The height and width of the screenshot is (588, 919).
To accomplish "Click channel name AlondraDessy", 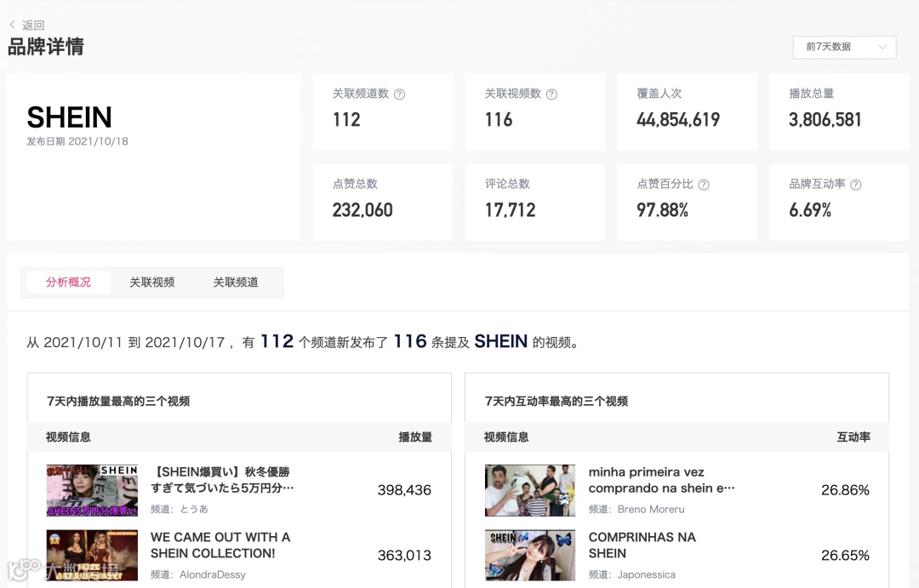I will pyautogui.click(x=212, y=574).
